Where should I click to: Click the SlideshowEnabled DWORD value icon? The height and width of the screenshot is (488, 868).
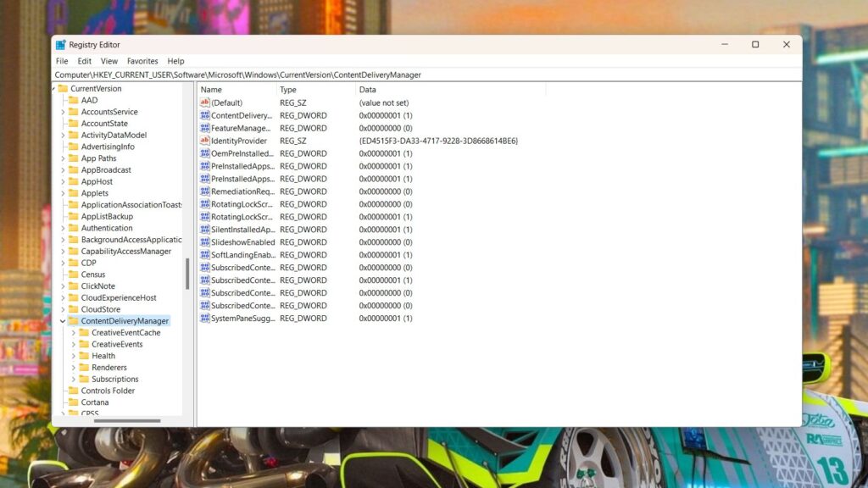[x=205, y=242]
